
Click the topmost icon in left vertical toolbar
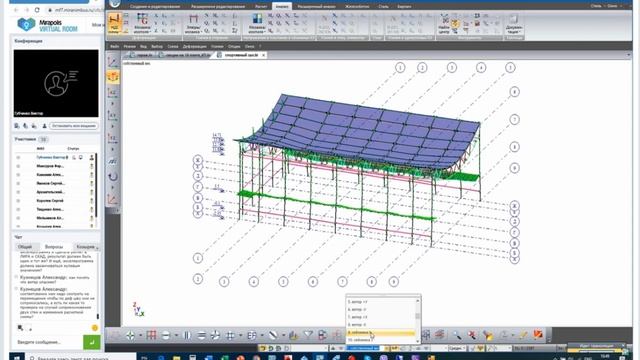point(113,62)
